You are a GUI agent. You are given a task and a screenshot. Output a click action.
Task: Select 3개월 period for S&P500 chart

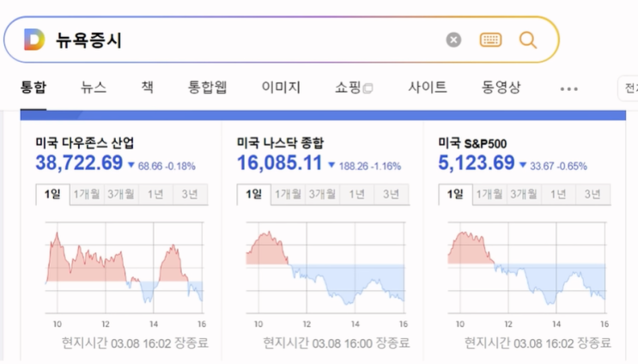524,194
